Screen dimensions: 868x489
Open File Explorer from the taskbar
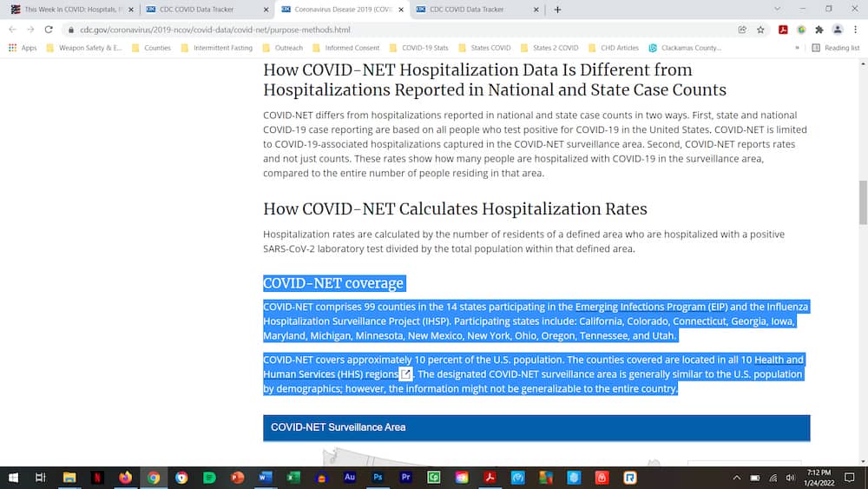(x=69, y=478)
